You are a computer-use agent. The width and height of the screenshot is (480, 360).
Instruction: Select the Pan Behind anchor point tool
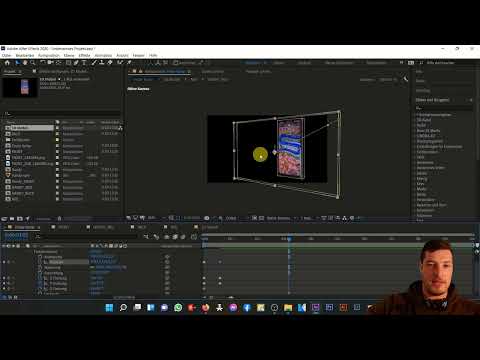pyautogui.click(x=59, y=63)
